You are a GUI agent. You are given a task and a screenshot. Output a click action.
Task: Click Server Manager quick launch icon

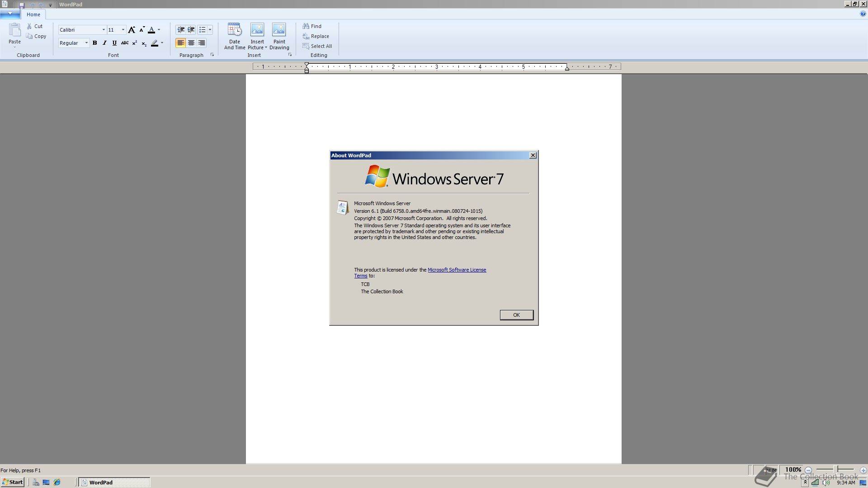tap(35, 482)
